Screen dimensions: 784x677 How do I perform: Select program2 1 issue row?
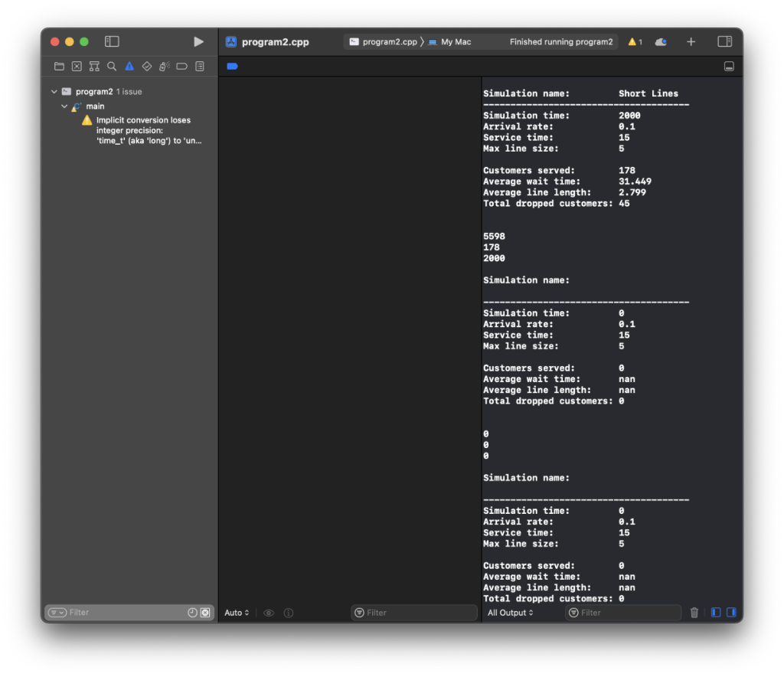click(x=130, y=91)
